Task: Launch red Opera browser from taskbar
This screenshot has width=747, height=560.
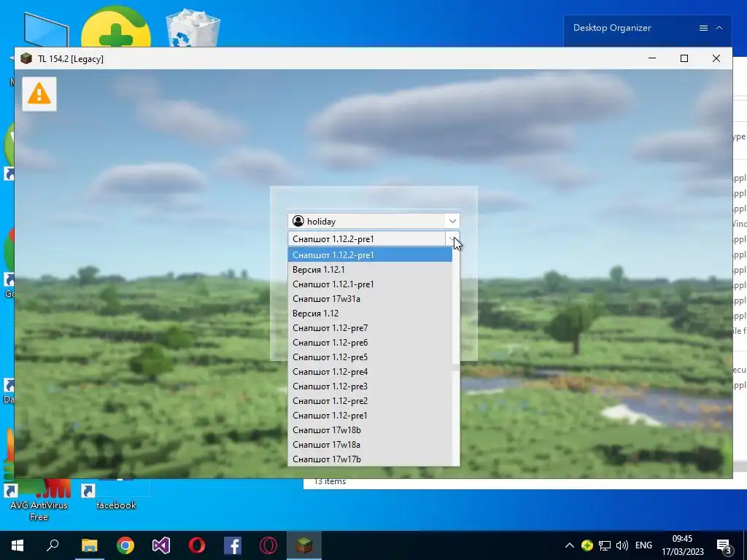Action: 197,545
